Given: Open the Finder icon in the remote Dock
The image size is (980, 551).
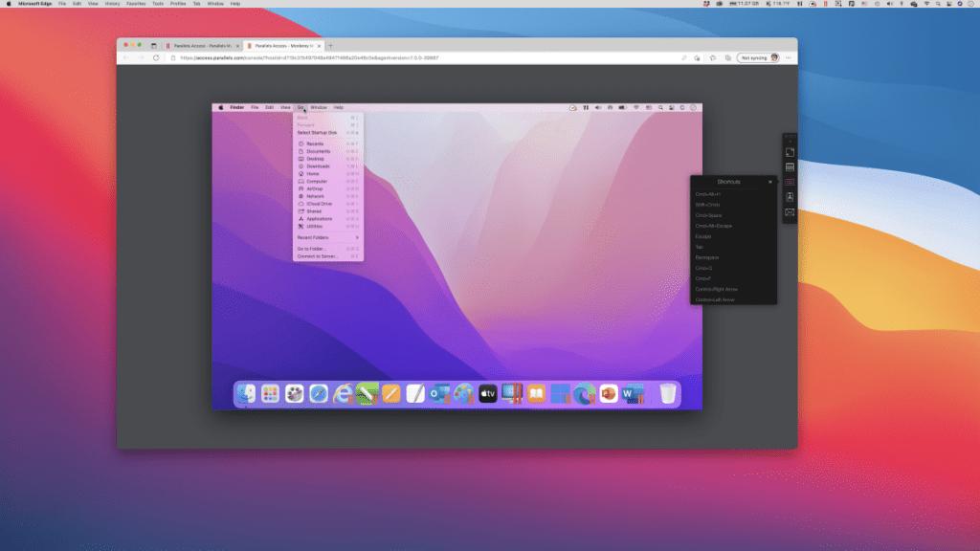Looking at the screenshot, I should tap(246, 394).
